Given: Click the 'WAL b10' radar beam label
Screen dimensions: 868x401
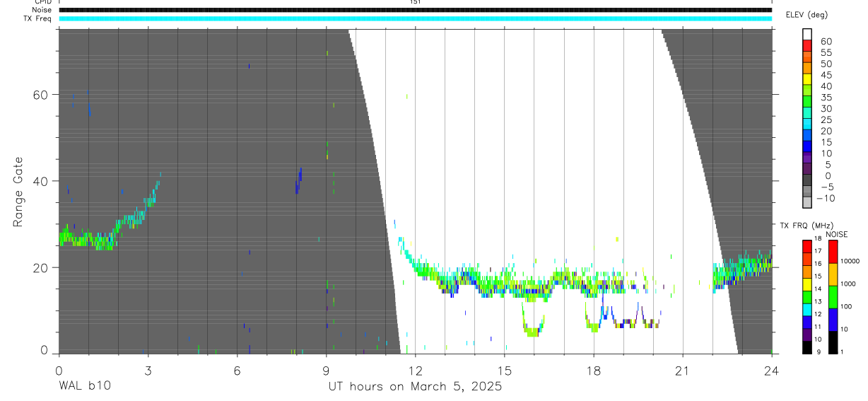Looking at the screenshot, I should pyautogui.click(x=84, y=386).
